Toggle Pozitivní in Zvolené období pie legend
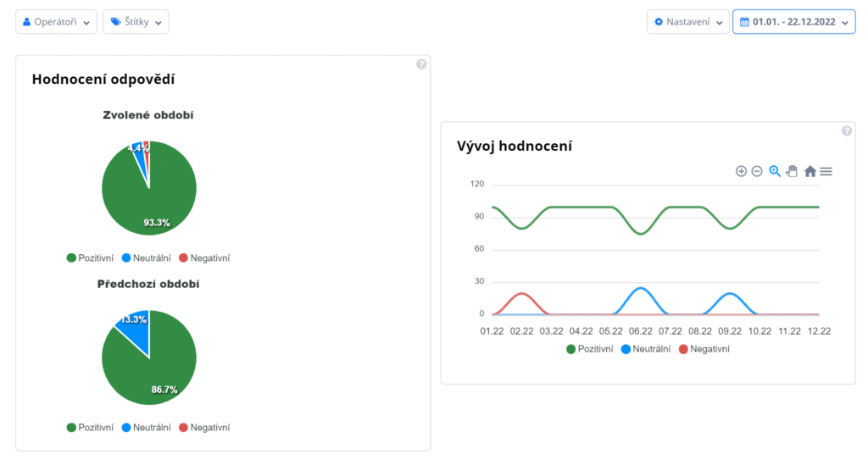The width and height of the screenshot is (868, 465). (90, 258)
